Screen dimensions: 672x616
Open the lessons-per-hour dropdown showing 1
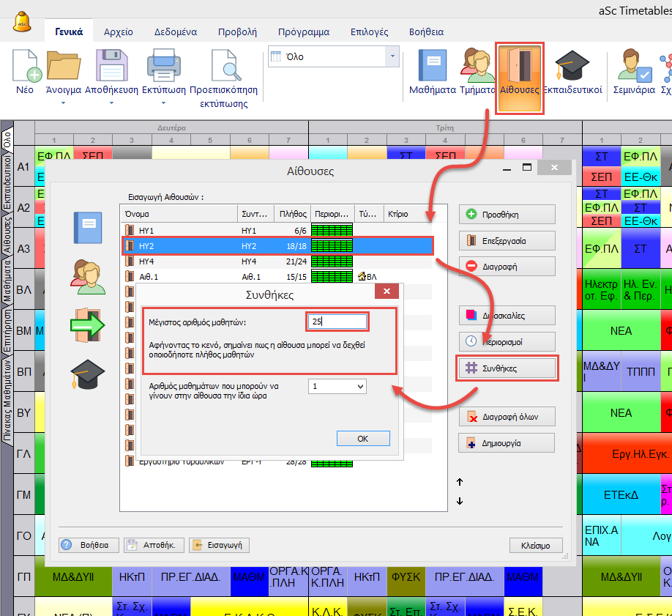tap(337, 386)
